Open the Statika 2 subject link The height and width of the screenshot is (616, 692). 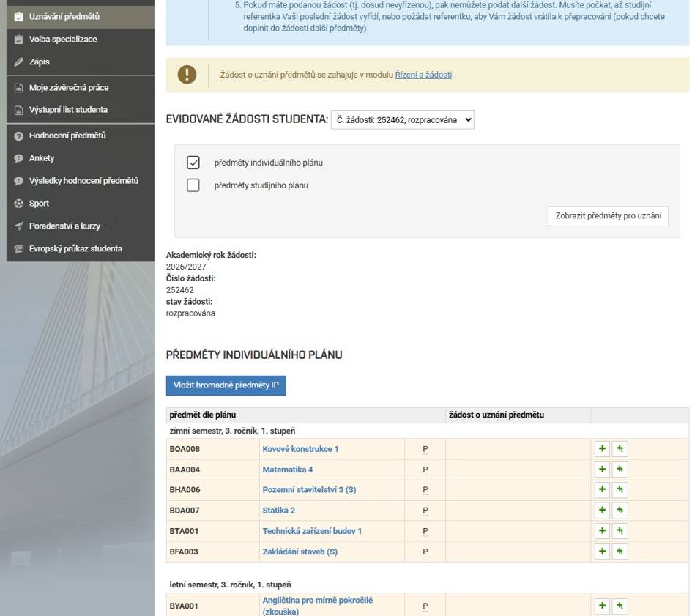[x=279, y=510]
